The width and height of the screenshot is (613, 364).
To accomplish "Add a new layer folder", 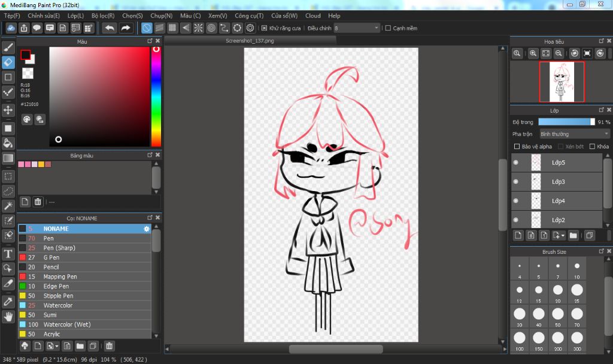I will tap(573, 235).
